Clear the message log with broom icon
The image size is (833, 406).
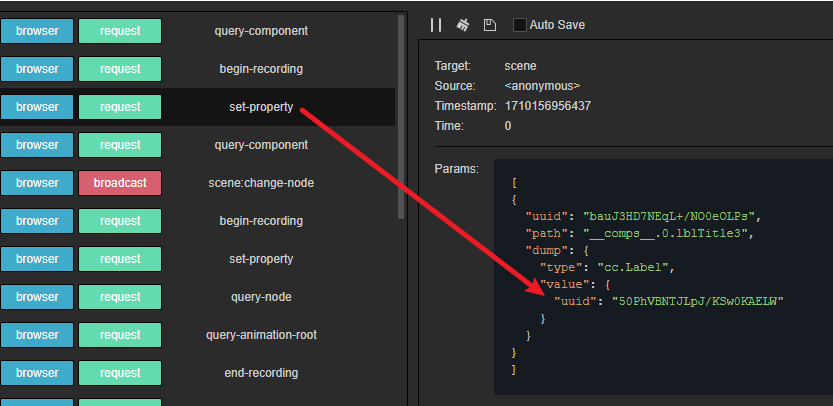pyautogui.click(x=463, y=24)
